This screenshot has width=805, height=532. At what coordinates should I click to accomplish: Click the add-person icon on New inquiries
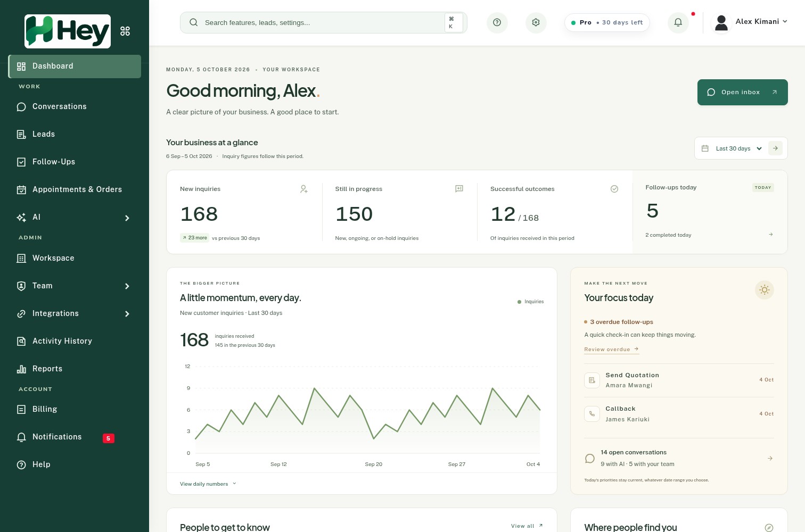304,189
